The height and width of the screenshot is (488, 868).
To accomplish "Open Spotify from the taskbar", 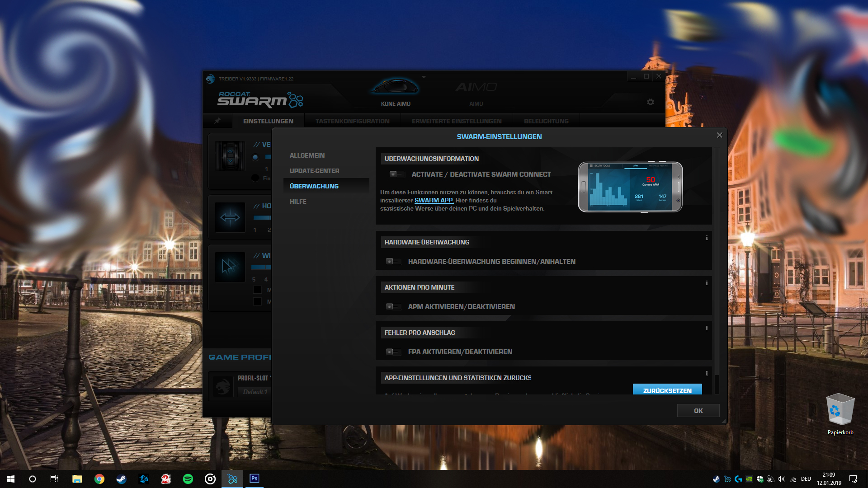I will pyautogui.click(x=188, y=479).
